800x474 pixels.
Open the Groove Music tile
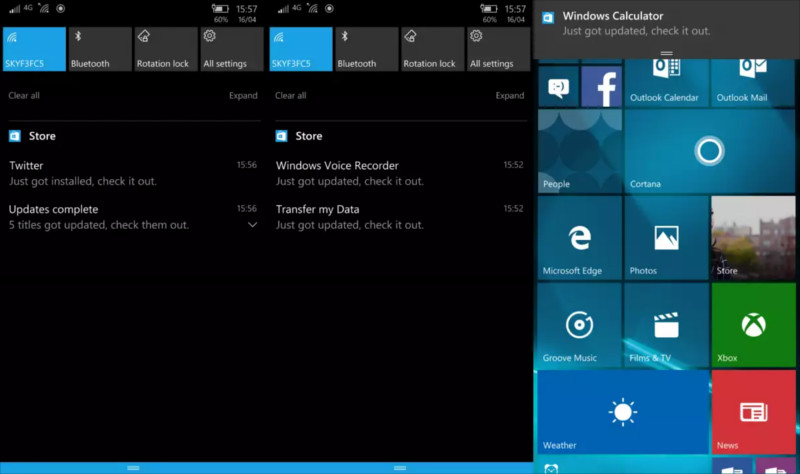580,325
